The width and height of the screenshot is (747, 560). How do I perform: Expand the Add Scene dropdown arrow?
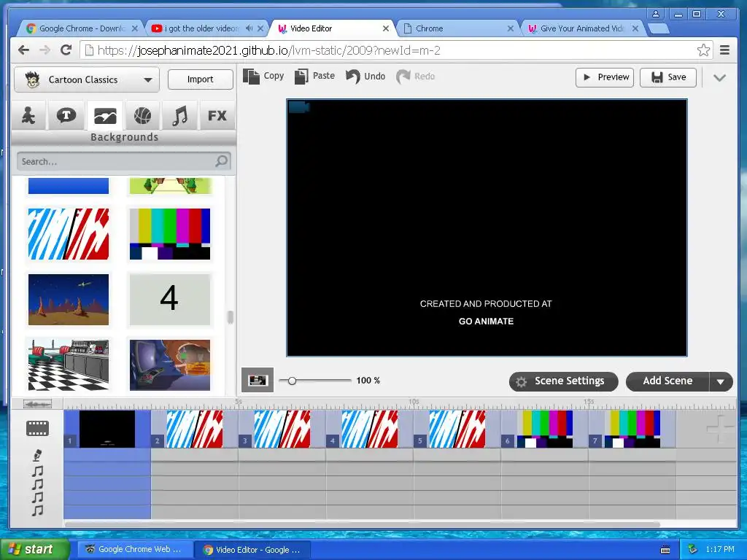(x=721, y=381)
